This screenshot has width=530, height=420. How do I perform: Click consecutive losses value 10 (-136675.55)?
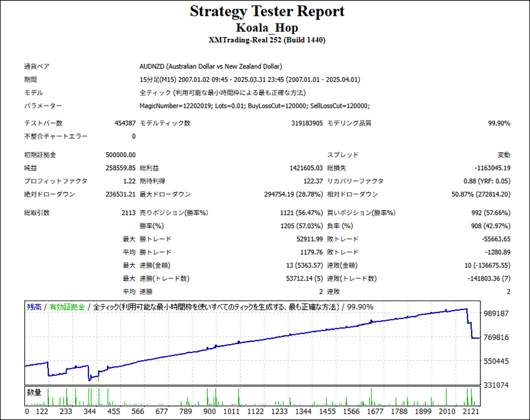pyautogui.click(x=488, y=266)
